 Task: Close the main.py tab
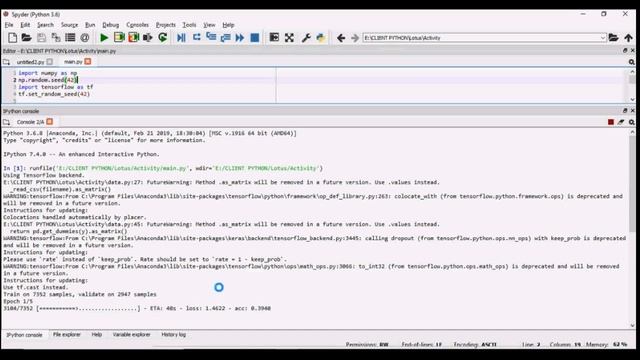88,62
